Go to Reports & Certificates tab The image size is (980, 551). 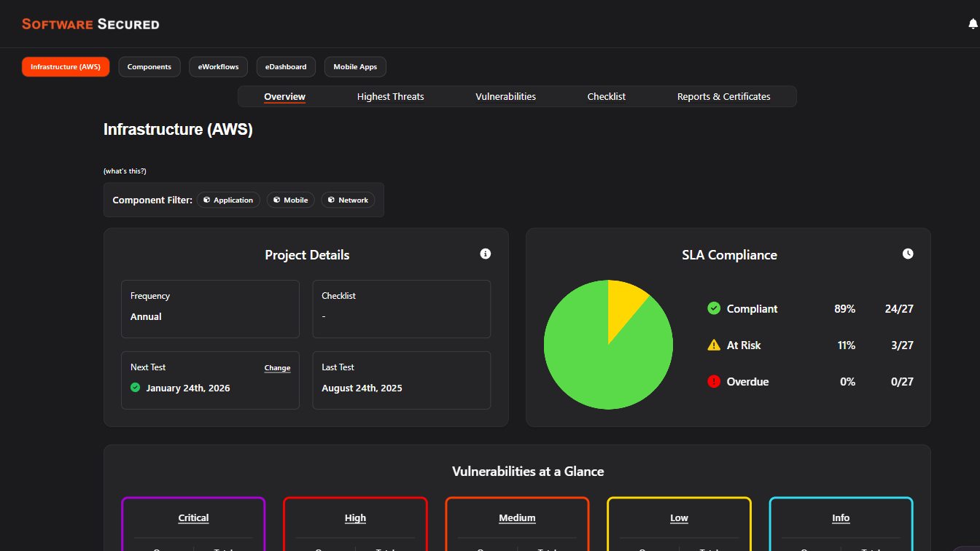click(723, 96)
